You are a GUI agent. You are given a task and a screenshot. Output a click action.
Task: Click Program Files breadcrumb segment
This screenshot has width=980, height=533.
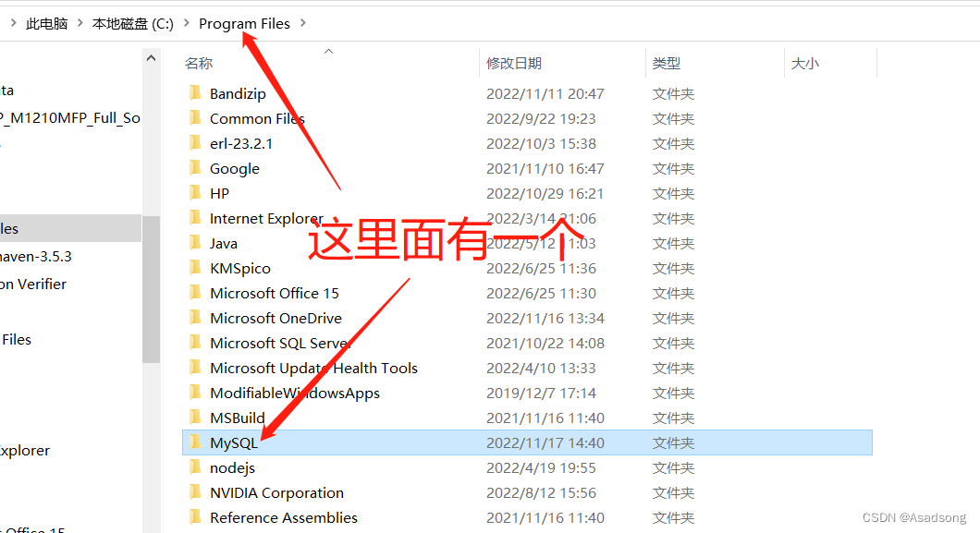pos(244,24)
